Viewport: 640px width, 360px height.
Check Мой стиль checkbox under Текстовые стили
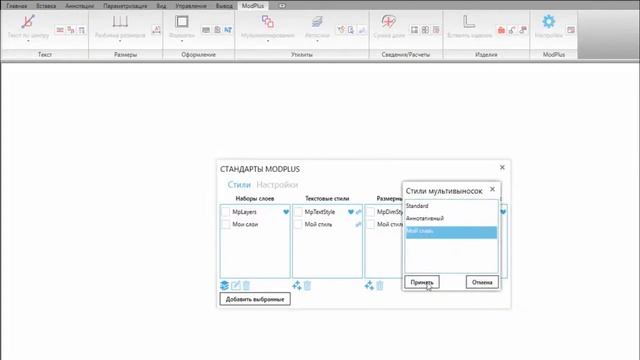click(x=298, y=224)
